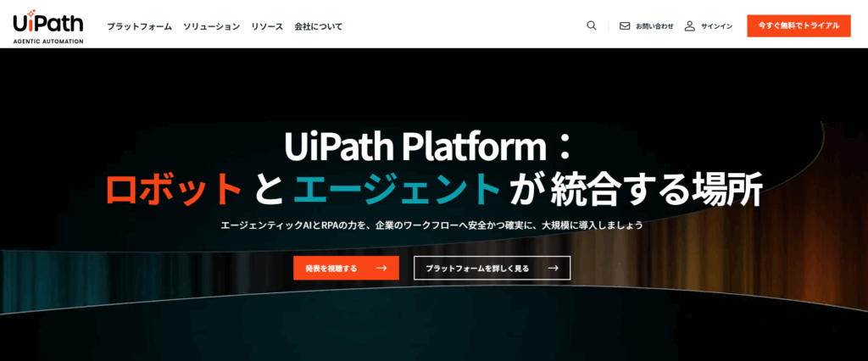
Task: Open the リソース menu
Action: pyautogui.click(x=267, y=26)
